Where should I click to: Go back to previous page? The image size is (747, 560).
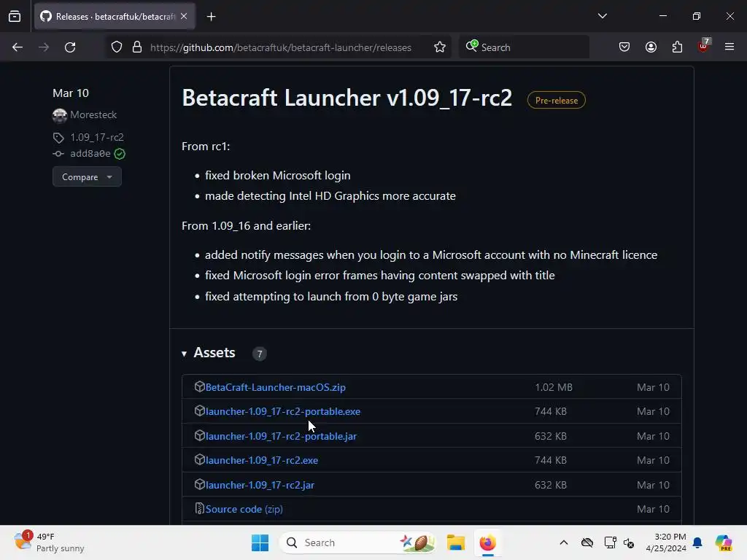(x=18, y=47)
